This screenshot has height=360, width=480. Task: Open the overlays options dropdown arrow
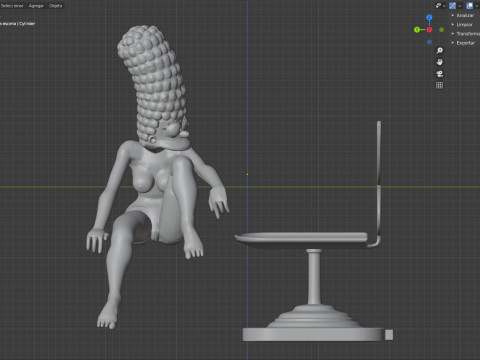tap(477, 6)
